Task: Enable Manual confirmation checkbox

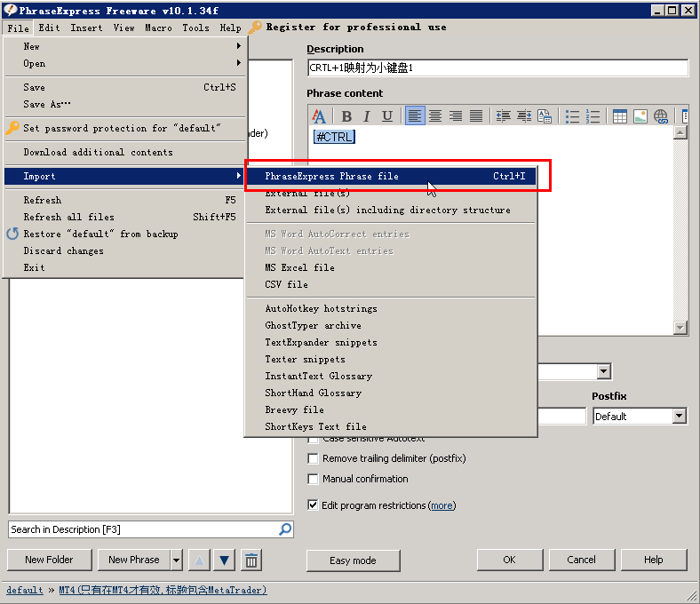Action: (x=314, y=479)
